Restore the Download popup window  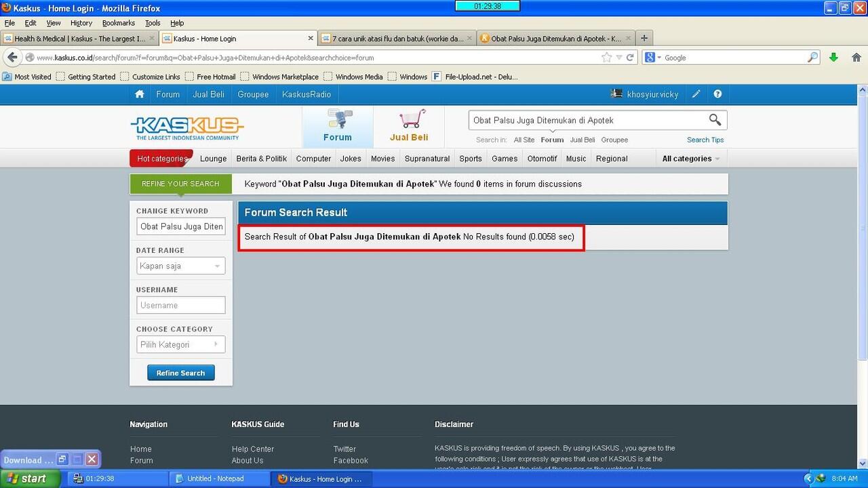(62, 460)
